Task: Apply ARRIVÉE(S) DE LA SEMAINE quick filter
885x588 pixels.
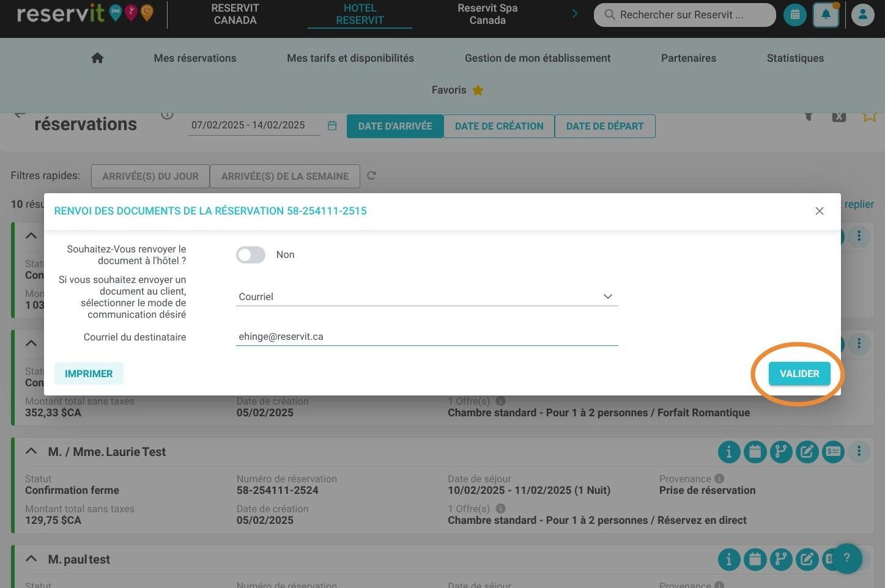Action: 285,176
